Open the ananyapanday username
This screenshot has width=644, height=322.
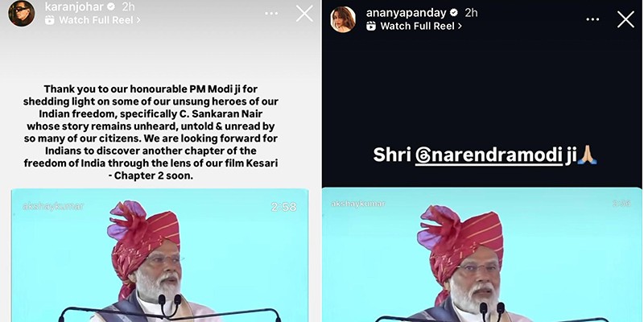406,13
